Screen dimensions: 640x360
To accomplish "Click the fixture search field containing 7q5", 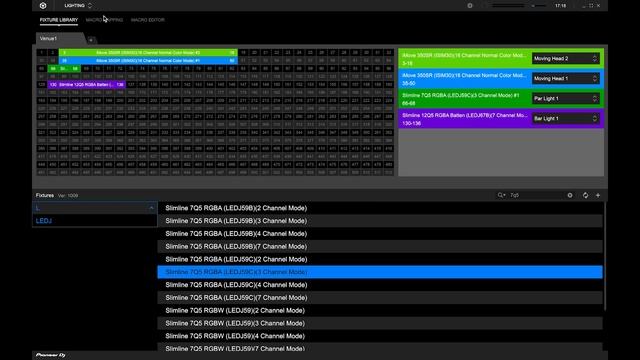I will point(536,195).
